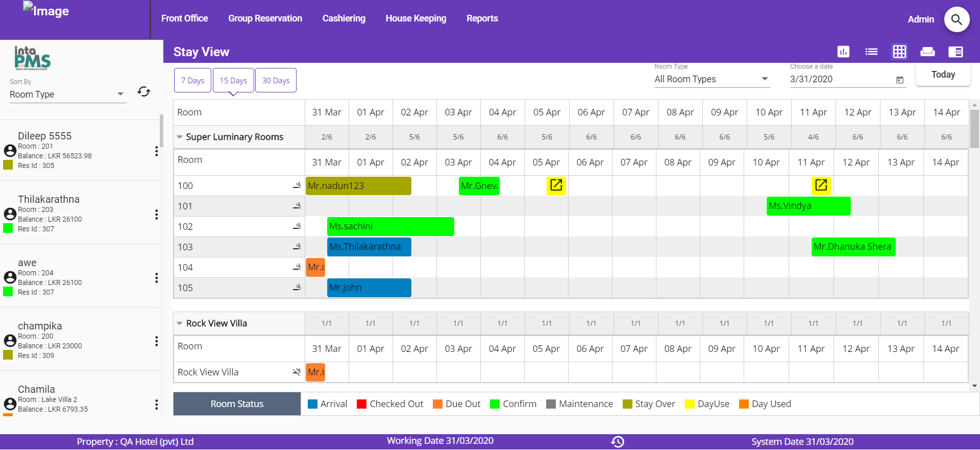Open the Front Office menu
980x450 pixels.
click(x=184, y=18)
